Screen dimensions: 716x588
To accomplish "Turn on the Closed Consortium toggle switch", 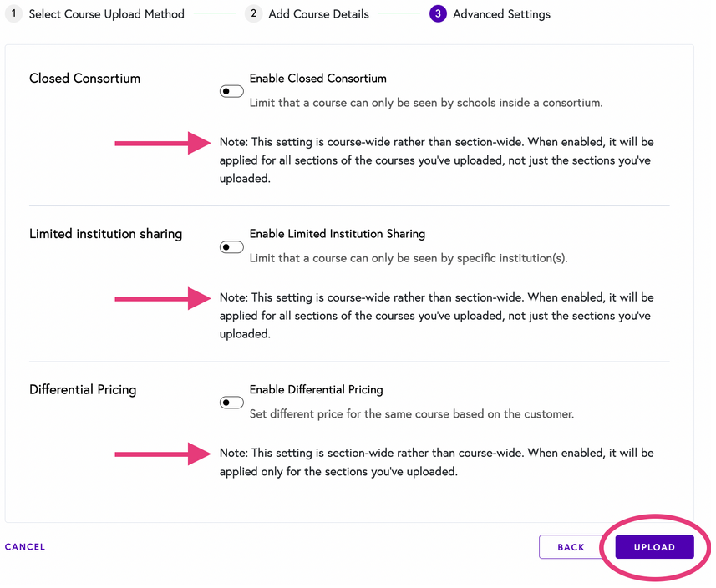I will (231, 91).
